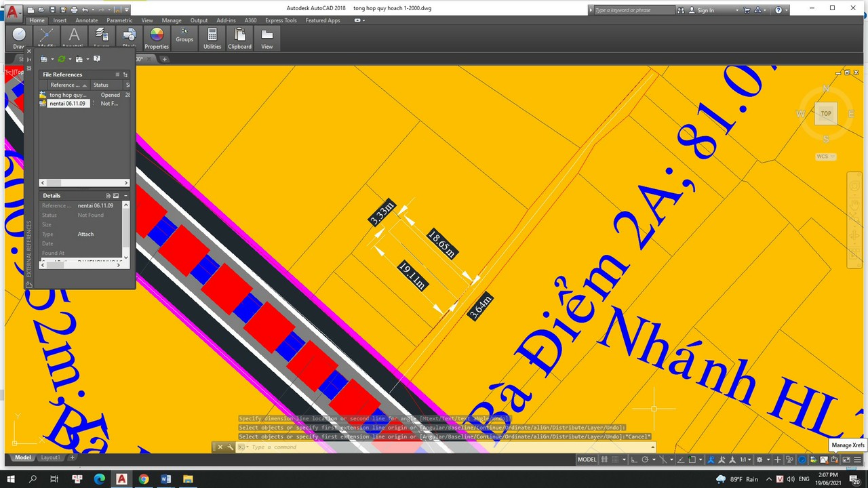Screen dimensions: 868x488
Task: Click the TOP face of the ViewCube
Action: [x=826, y=114]
